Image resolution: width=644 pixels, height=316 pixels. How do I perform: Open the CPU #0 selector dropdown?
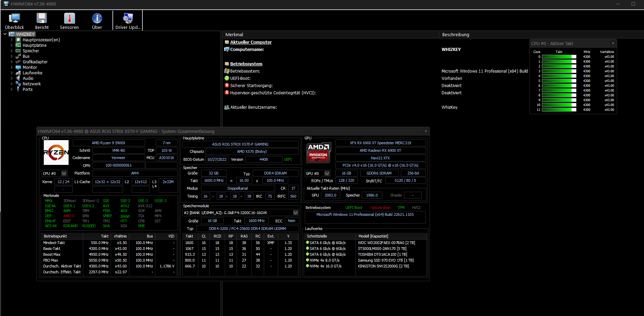(x=54, y=173)
